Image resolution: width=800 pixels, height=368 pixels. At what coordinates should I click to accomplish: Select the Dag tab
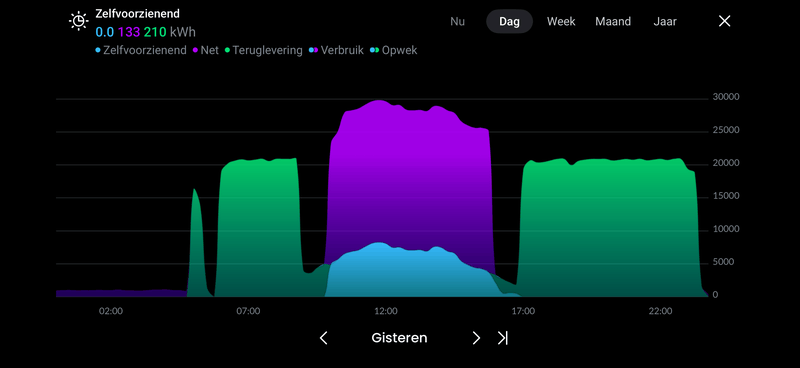pyautogui.click(x=509, y=21)
